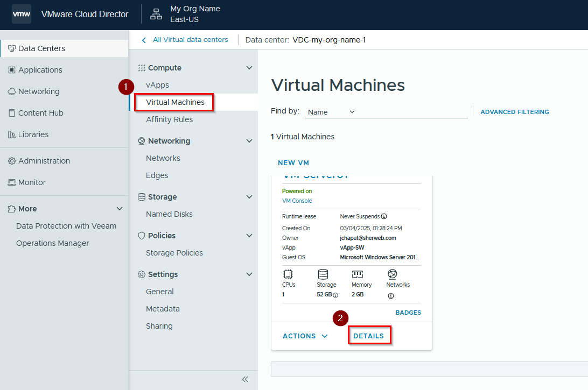Click the Data Centers sidebar icon
The image size is (588, 390).
[12, 48]
